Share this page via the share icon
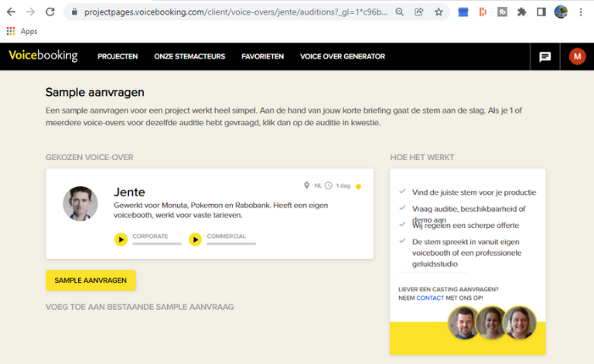Screen dimensions: 594x364 [x=419, y=12]
